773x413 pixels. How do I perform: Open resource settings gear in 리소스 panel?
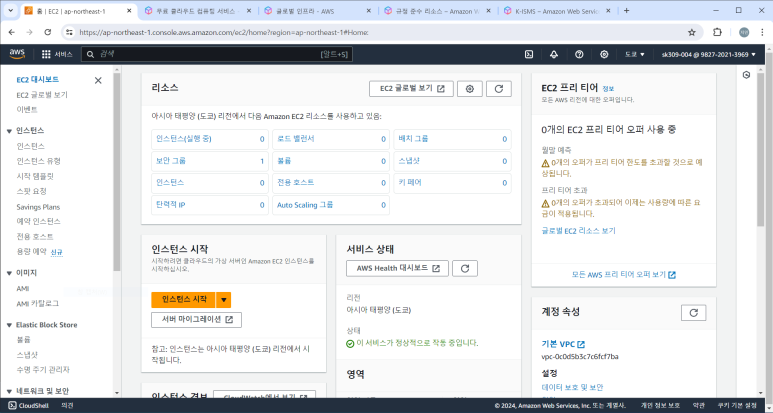[470, 89]
